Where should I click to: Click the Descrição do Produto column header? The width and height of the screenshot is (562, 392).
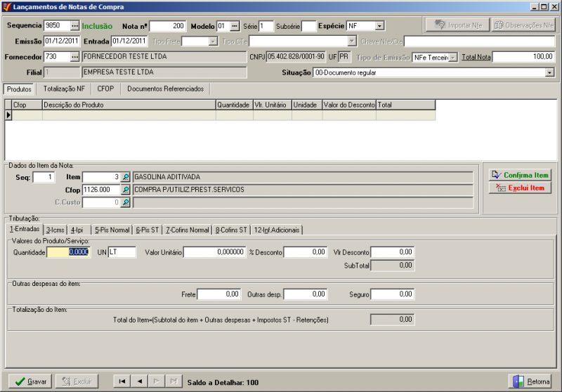129,105
